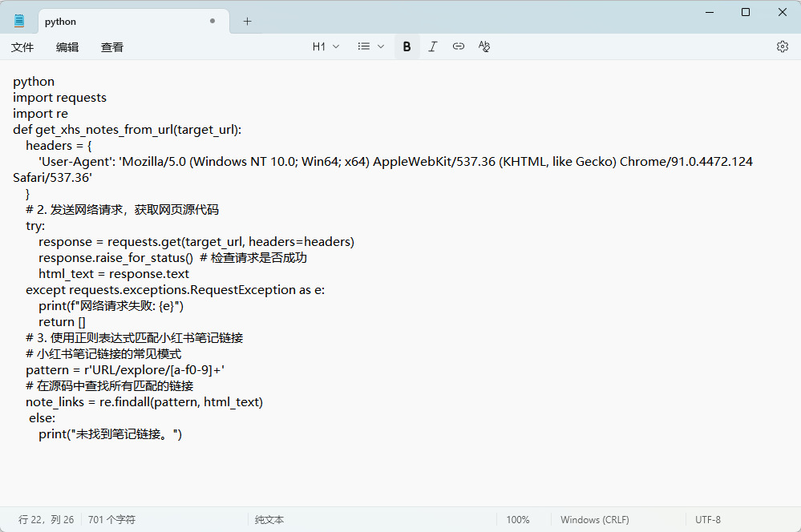The image size is (801, 532).
Task: Click the UTF-8 encoding indicator
Action: pos(707,520)
